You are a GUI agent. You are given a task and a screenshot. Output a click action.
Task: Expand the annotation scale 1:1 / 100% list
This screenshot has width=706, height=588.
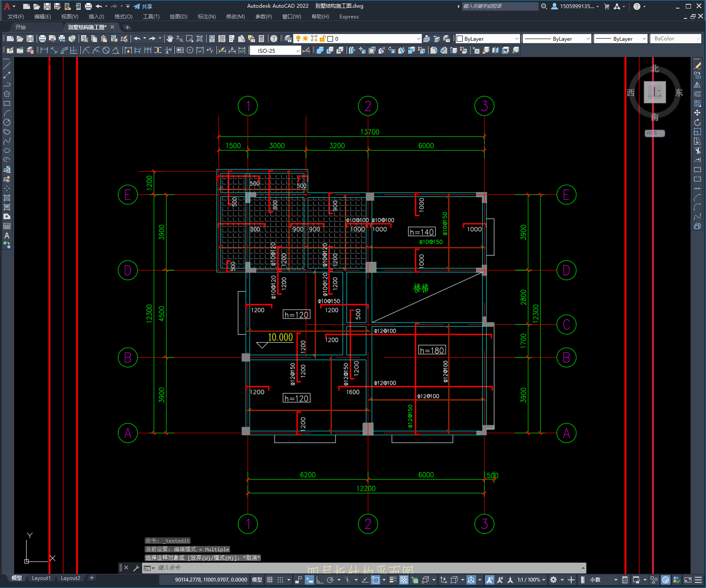pos(531,580)
